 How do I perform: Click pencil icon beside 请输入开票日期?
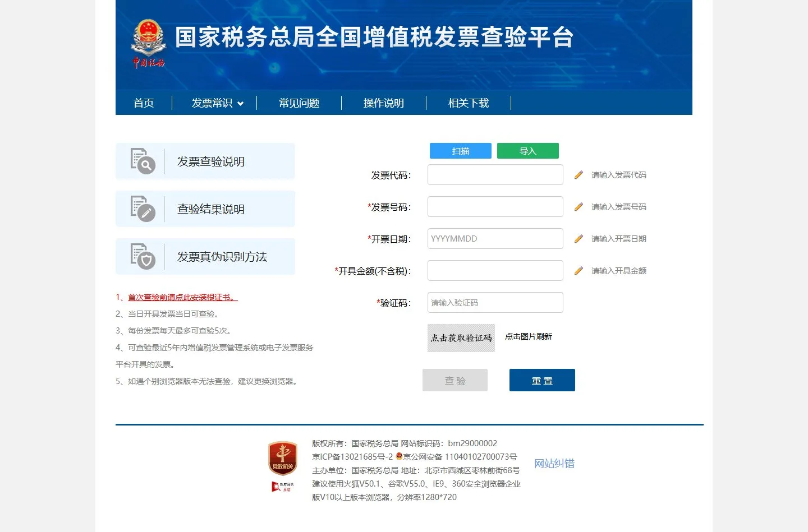579,239
